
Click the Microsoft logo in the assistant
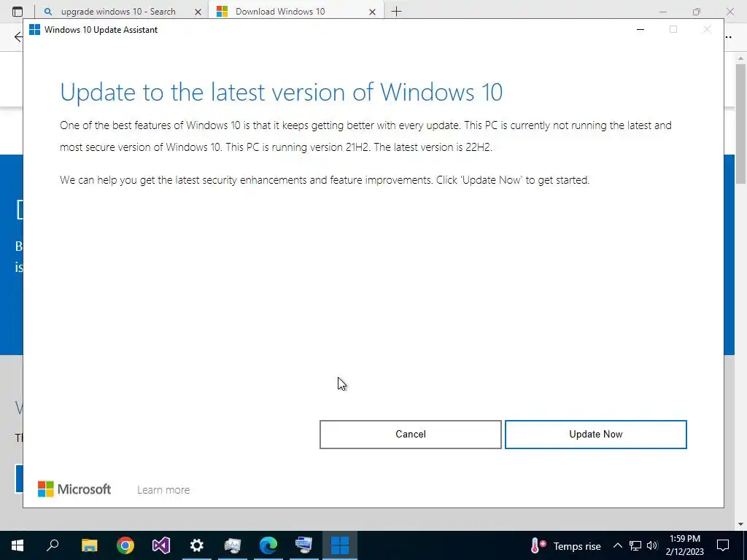(x=74, y=489)
